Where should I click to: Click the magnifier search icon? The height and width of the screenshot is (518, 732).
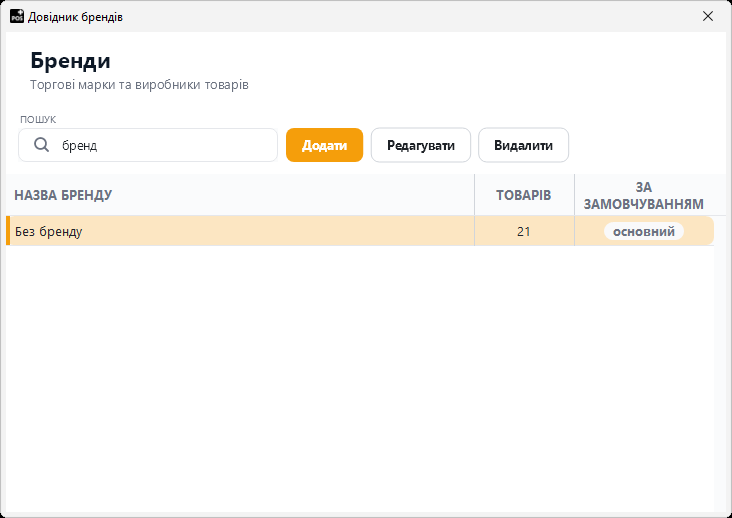(42, 145)
